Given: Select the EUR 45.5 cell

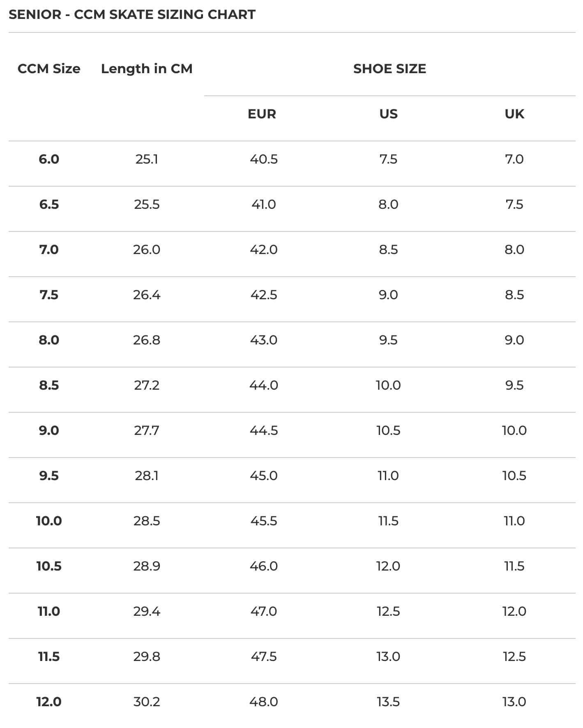Looking at the screenshot, I should tap(264, 521).
